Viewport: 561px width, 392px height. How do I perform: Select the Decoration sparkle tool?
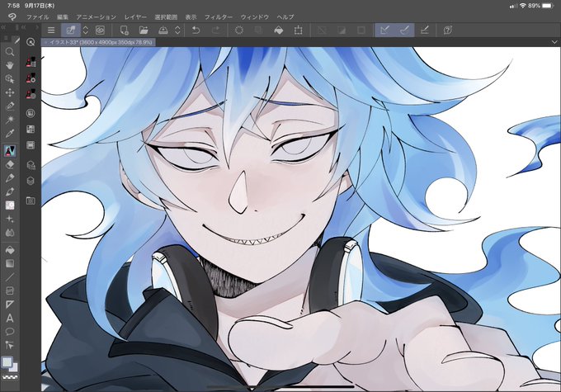10,219
